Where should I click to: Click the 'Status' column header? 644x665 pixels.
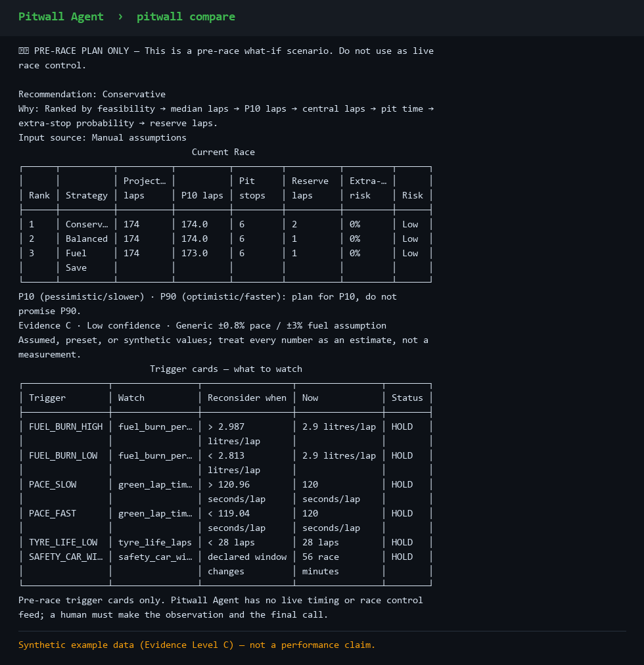[x=407, y=398]
